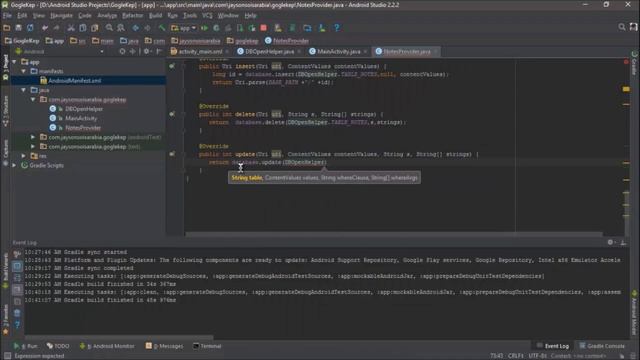The width and height of the screenshot is (640, 360).
Task: Open the Run tool window
Action: 25,346
